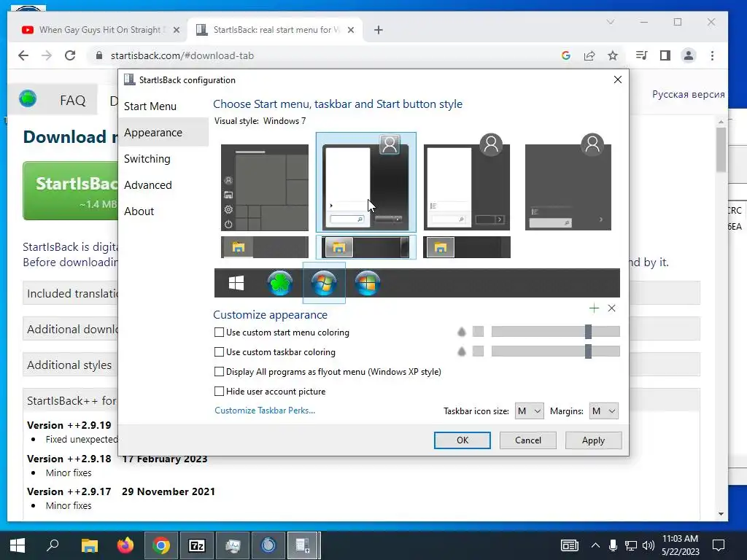Open Taskbar icon size dropdown
Viewport: 747px width, 560px height.
pyautogui.click(x=529, y=411)
